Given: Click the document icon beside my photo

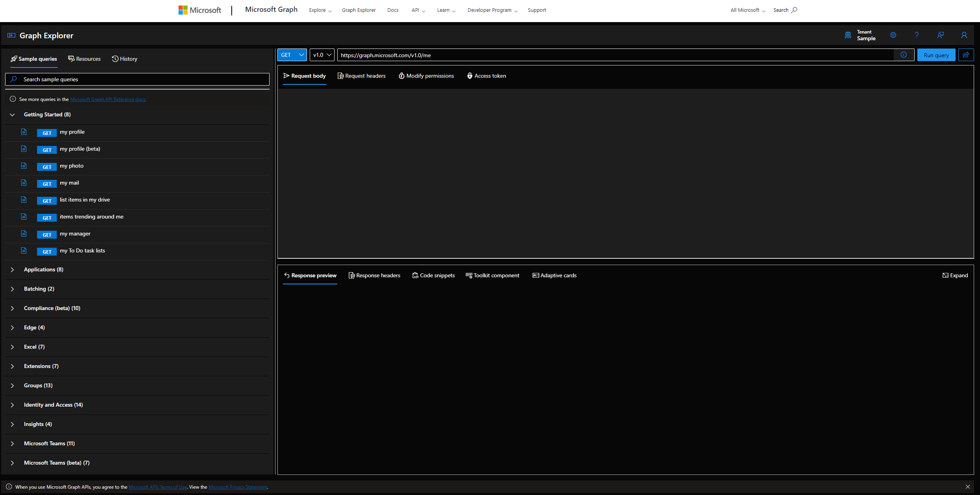Looking at the screenshot, I should 24,166.
